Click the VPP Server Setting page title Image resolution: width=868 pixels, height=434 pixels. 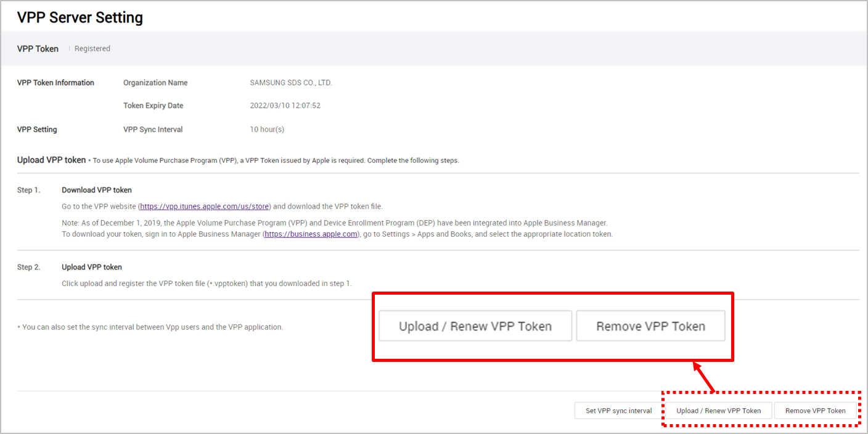coord(80,17)
